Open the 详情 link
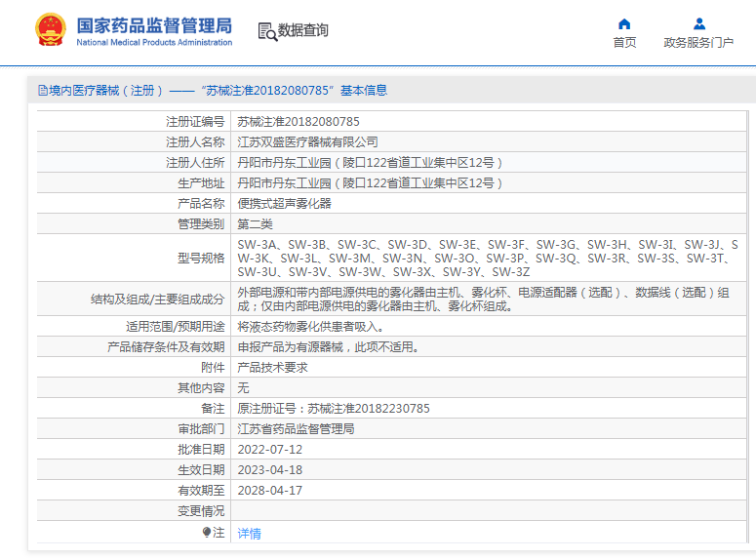Image resolution: width=756 pixels, height=560 pixels. pyautogui.click(x=250, y=534)
